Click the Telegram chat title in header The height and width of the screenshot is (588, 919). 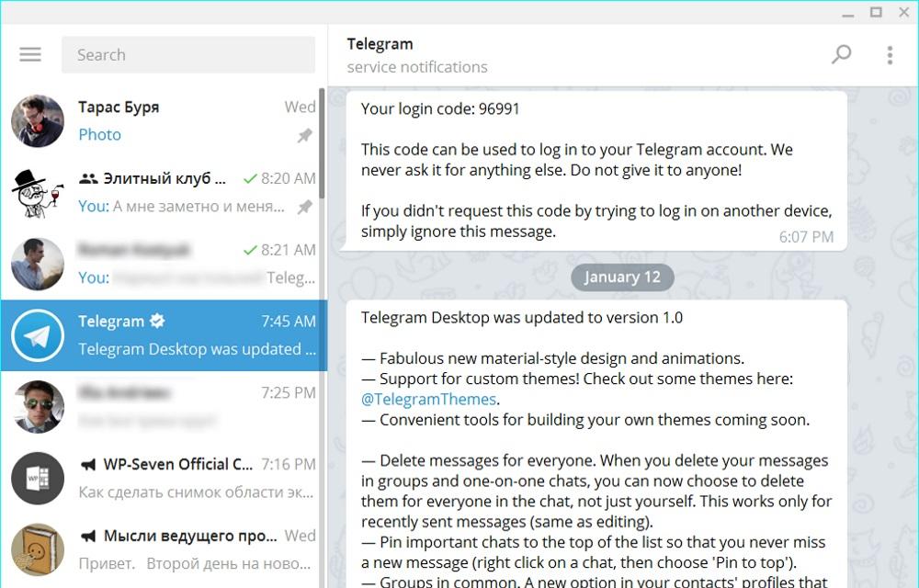click(x=380, y=44)
